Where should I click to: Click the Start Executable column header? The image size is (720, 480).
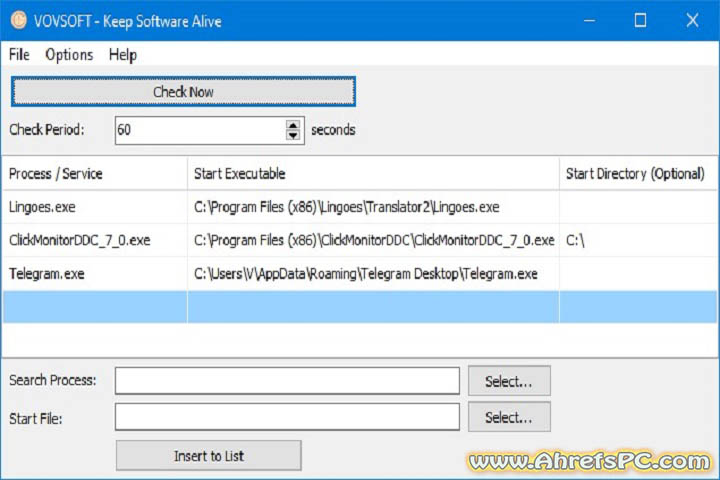click(x=373, y=174)
